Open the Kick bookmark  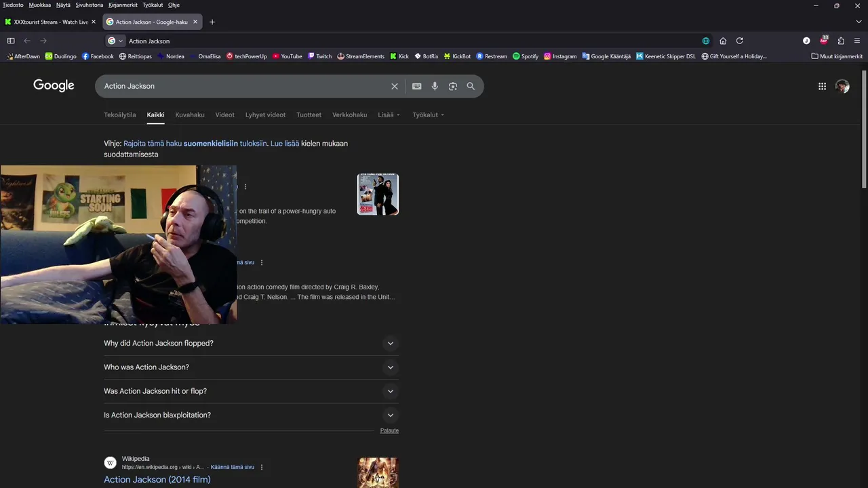(399, 56)
